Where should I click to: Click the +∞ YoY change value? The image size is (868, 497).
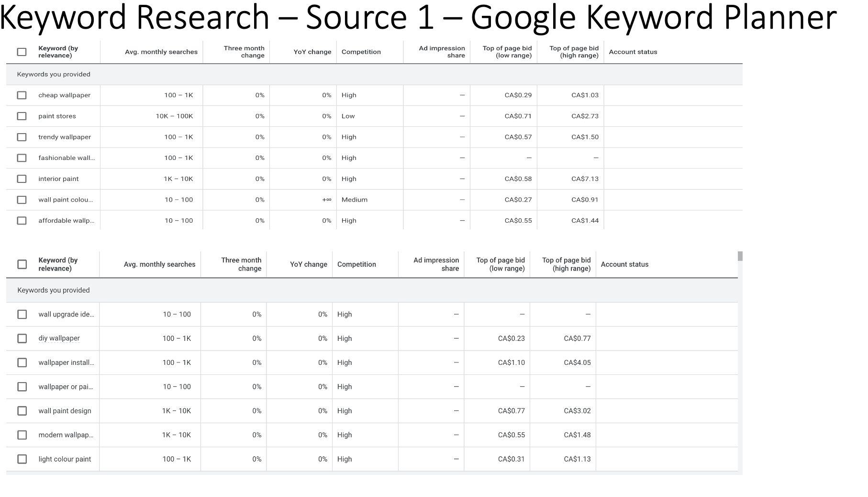click(x=327, y=200)
